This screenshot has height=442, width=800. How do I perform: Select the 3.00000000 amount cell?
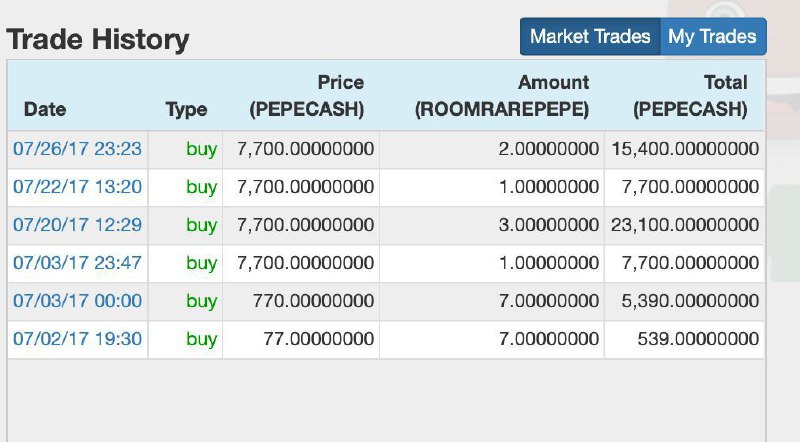pos(492,226)
